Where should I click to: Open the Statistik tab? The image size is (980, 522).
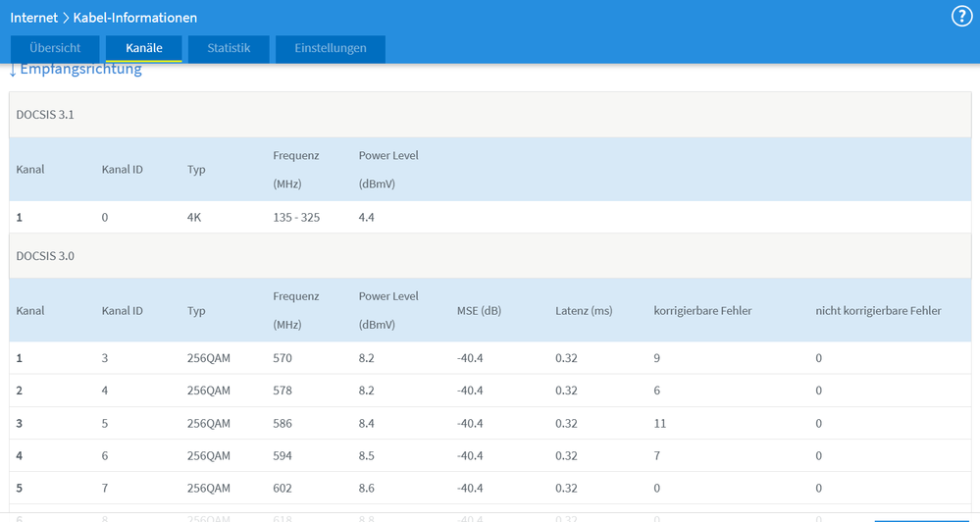tap(229, 48)
